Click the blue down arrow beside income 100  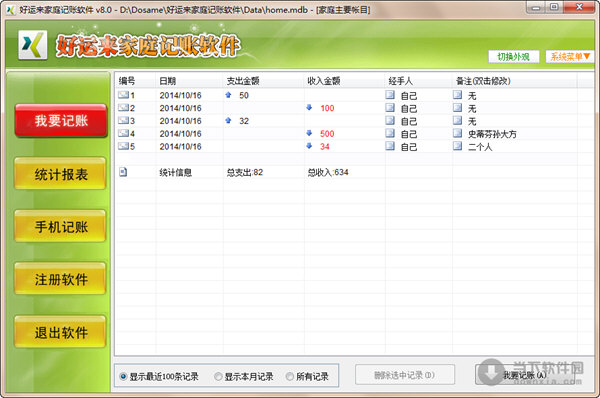point(309,108)
